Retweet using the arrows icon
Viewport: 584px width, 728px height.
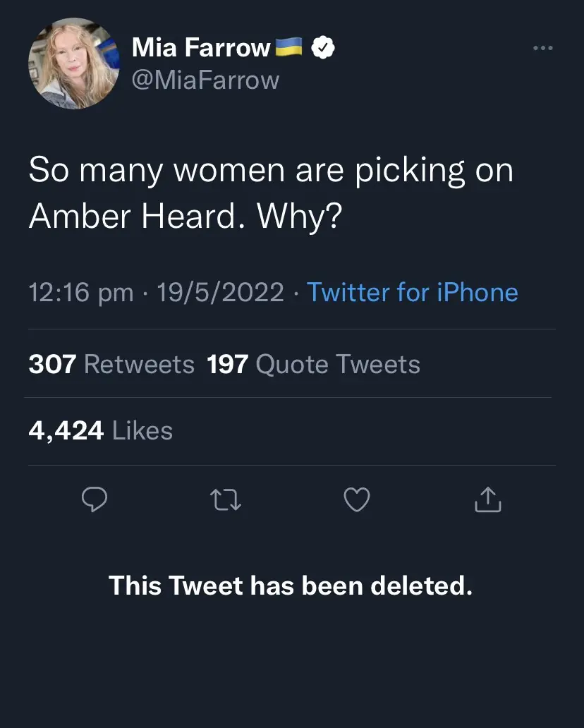[226, 499]
